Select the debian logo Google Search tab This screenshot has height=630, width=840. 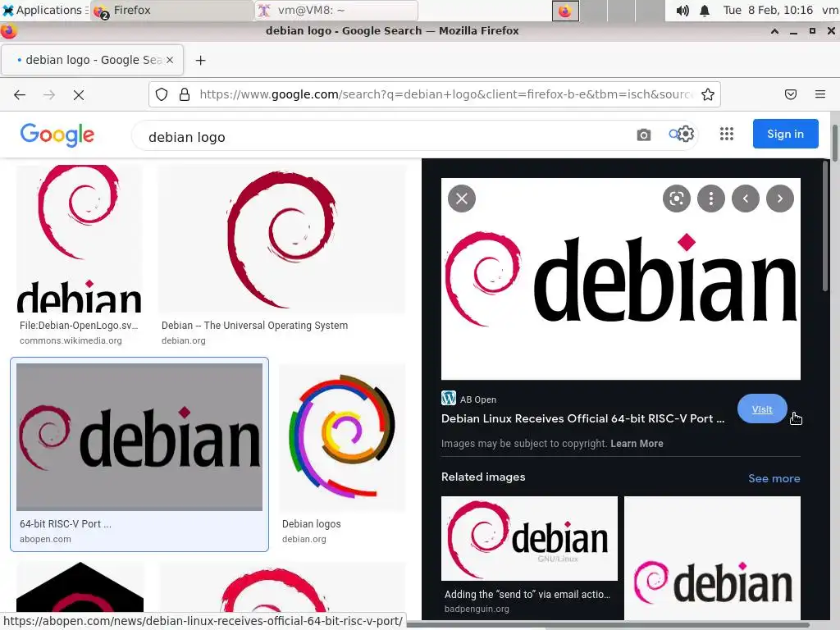pyautogui.click(x=92, y=60)
